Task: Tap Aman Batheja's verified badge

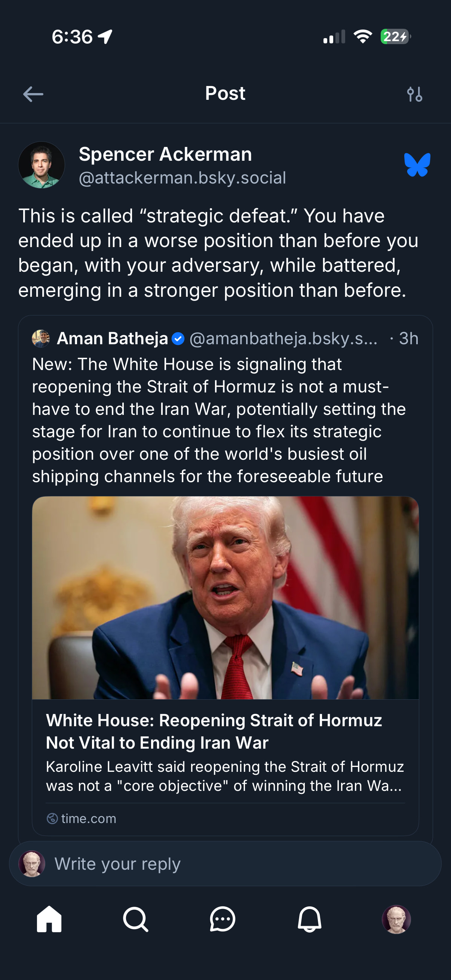Action: pos(178,339)
